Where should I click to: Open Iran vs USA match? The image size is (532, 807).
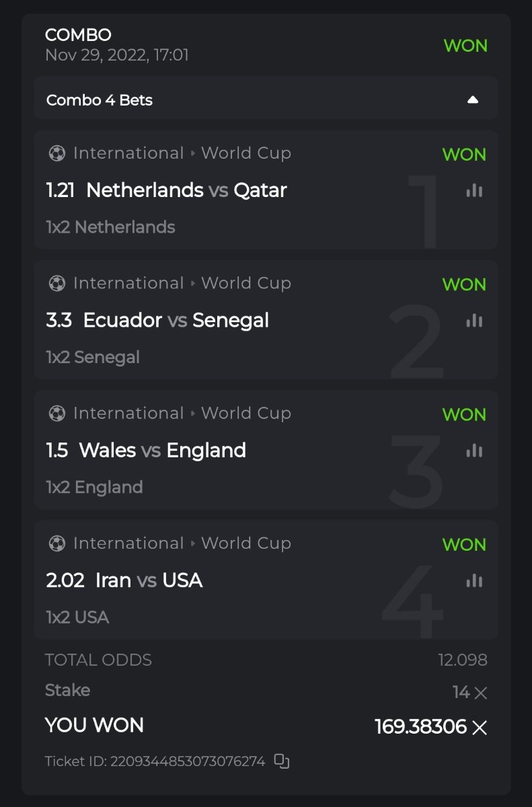[149, 580]
